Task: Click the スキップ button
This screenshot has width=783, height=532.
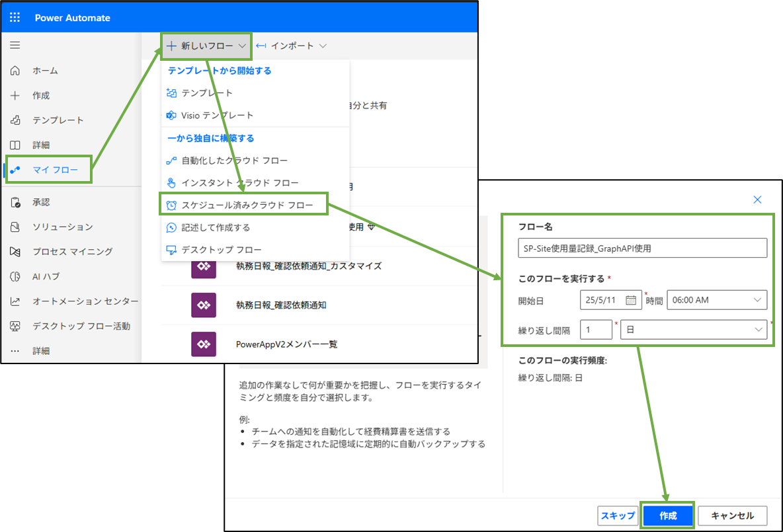Action: [618, 515]
